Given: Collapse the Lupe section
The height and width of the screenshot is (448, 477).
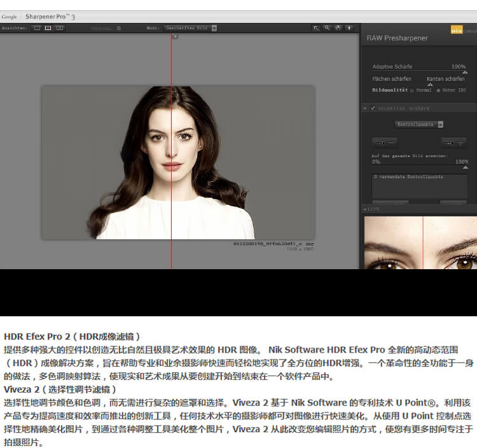Looking at the screenshot, I should (x=365, y=209).
